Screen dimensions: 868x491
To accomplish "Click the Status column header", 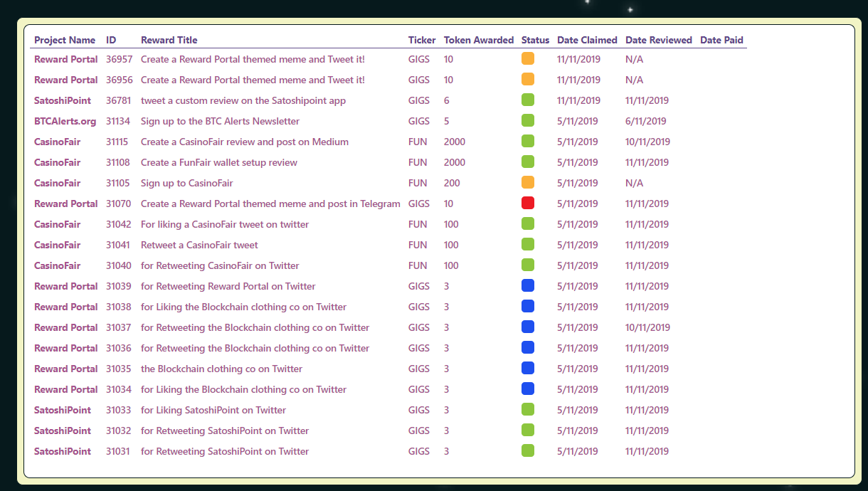I will point(536,40).
